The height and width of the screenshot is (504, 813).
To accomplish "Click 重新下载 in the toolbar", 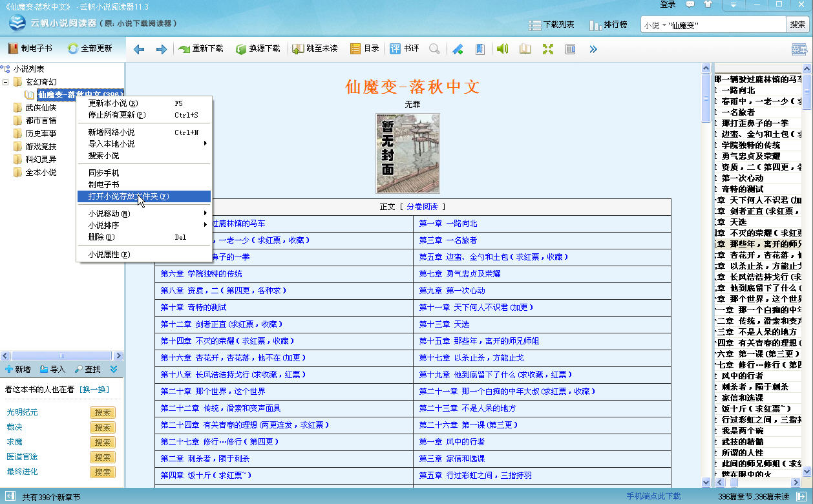I will pos(201,48).
